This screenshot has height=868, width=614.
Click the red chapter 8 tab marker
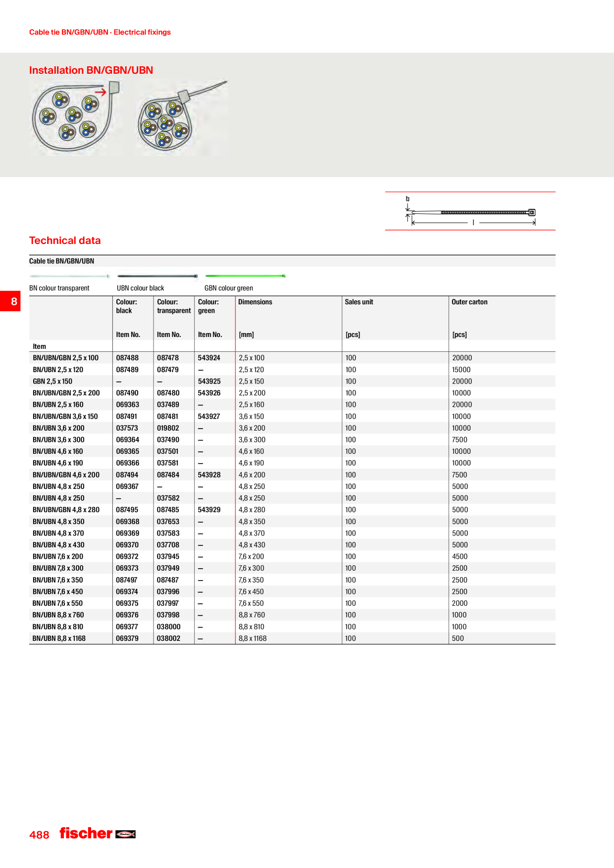10,301
